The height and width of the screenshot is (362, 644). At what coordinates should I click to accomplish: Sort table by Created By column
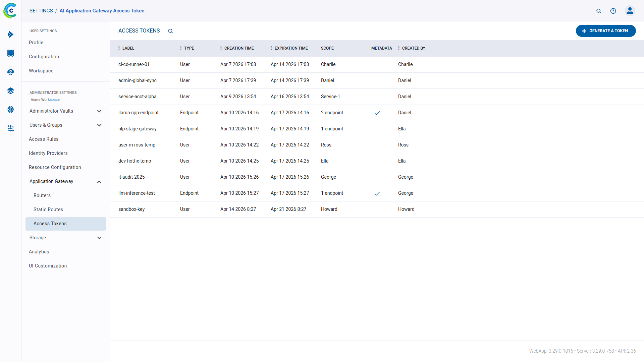click(x=411, y=48)
